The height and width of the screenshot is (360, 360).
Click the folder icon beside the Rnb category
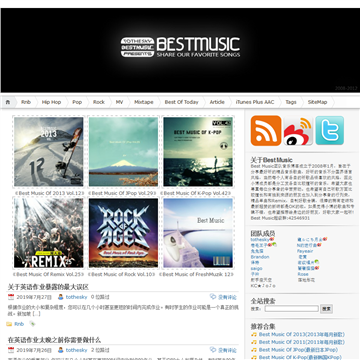[x=9, y=324]
